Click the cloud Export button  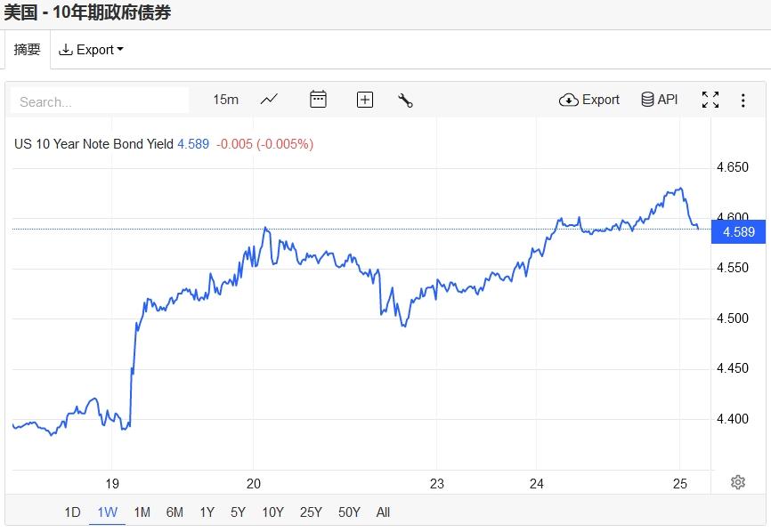pos(589,100)
